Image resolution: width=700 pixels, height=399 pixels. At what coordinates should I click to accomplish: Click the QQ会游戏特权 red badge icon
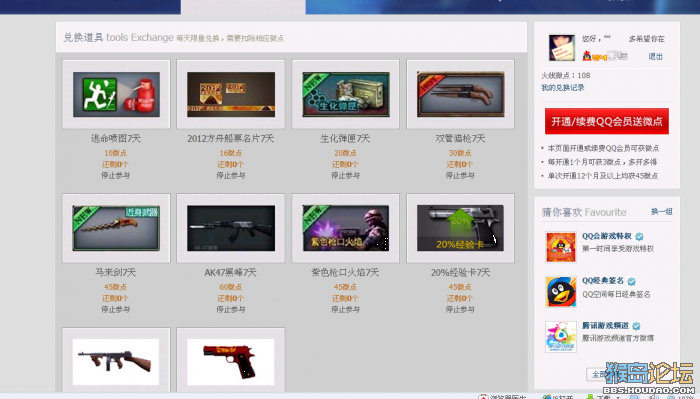561,247
